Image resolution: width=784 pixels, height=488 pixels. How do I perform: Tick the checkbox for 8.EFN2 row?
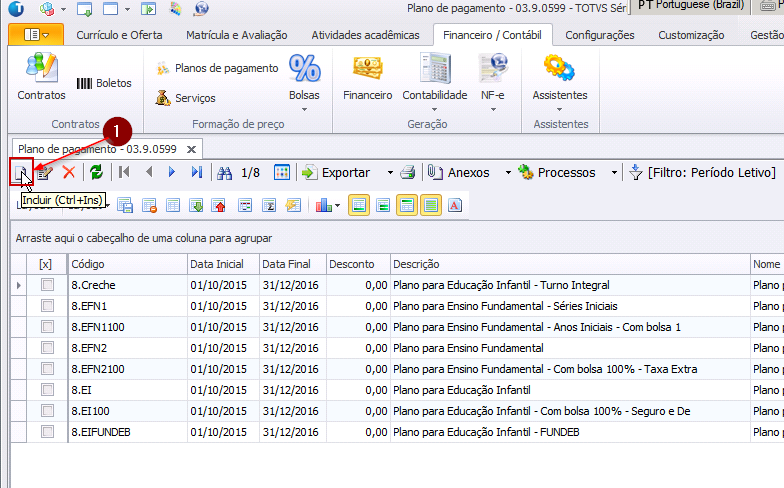click(46, 348)
